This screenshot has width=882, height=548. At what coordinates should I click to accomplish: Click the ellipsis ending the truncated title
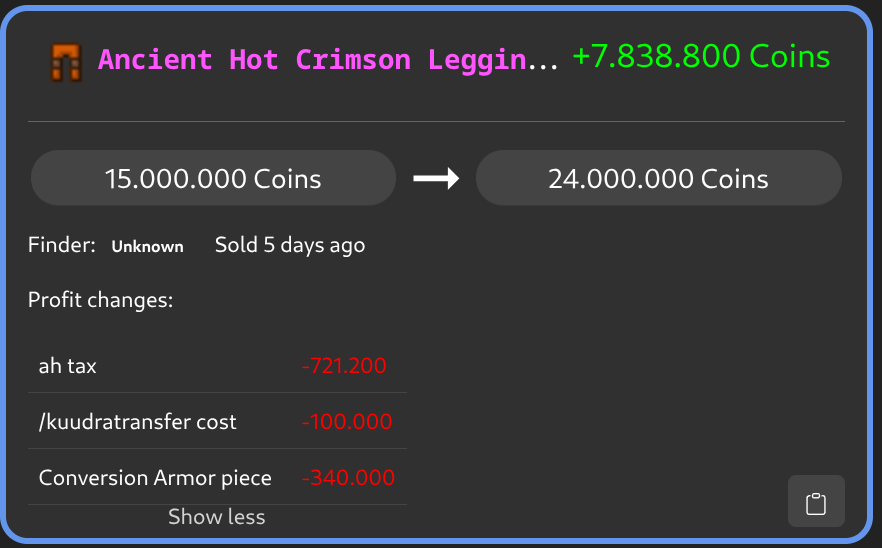(543, 62)
